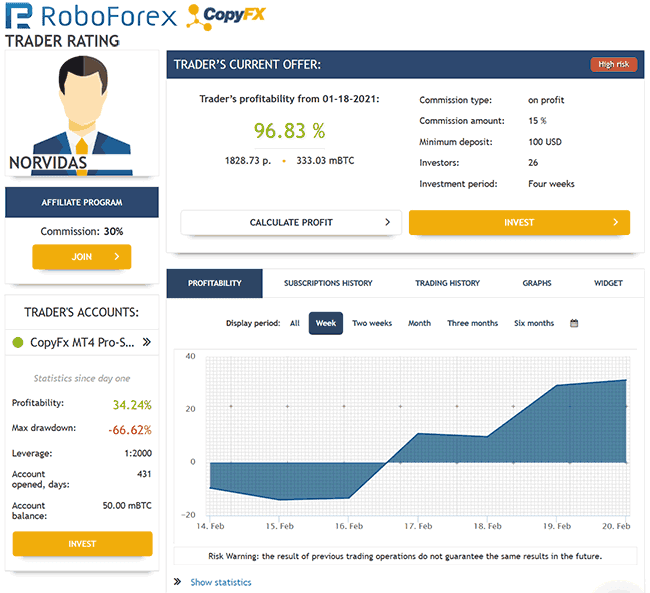Click the 431 account opened days
Screen dimensions: 650x593
coord(144,474)
